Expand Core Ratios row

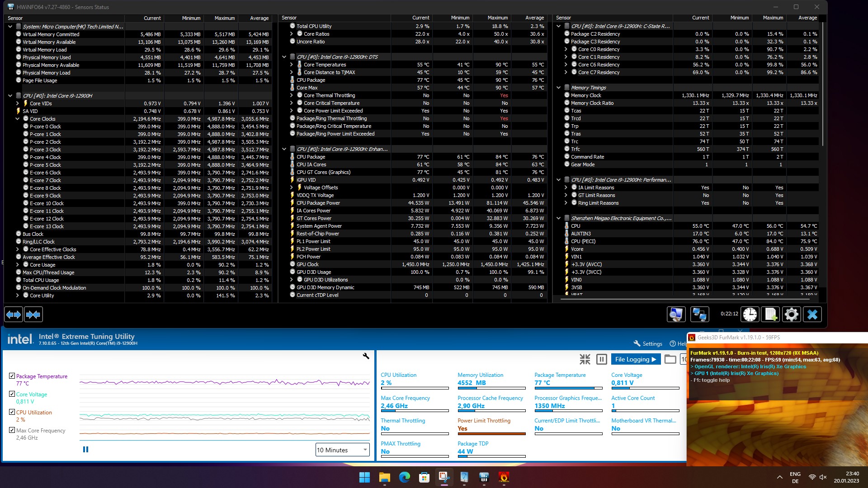pyautogui.click(x=291, y=34)
